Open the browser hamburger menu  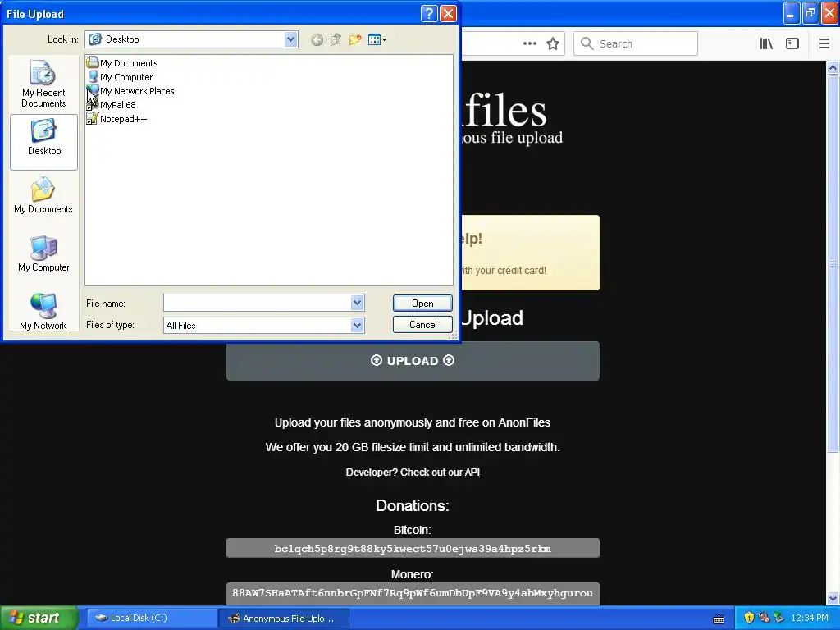click(824, 43)
